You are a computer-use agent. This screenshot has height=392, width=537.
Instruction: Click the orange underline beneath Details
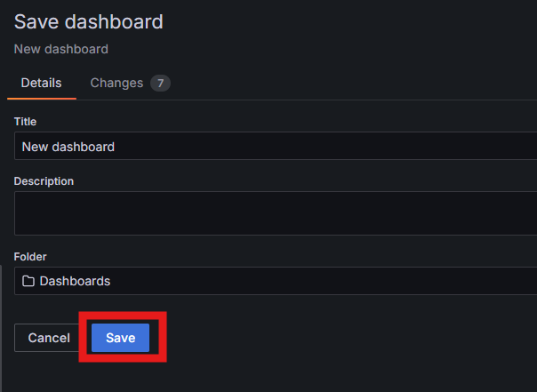[42, 99]
